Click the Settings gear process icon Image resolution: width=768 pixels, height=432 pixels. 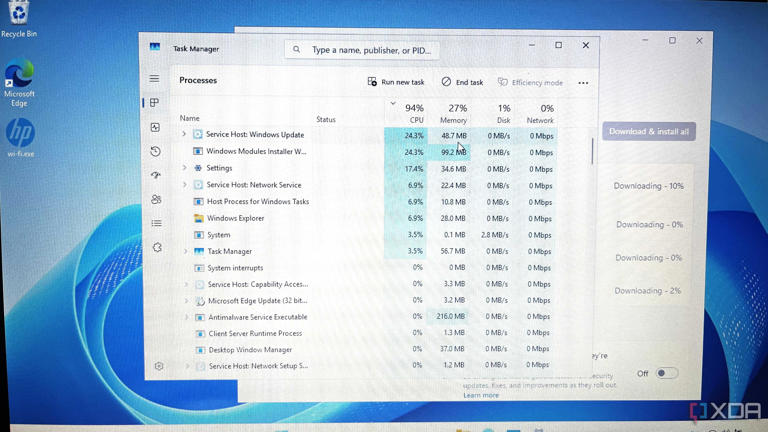198,168
